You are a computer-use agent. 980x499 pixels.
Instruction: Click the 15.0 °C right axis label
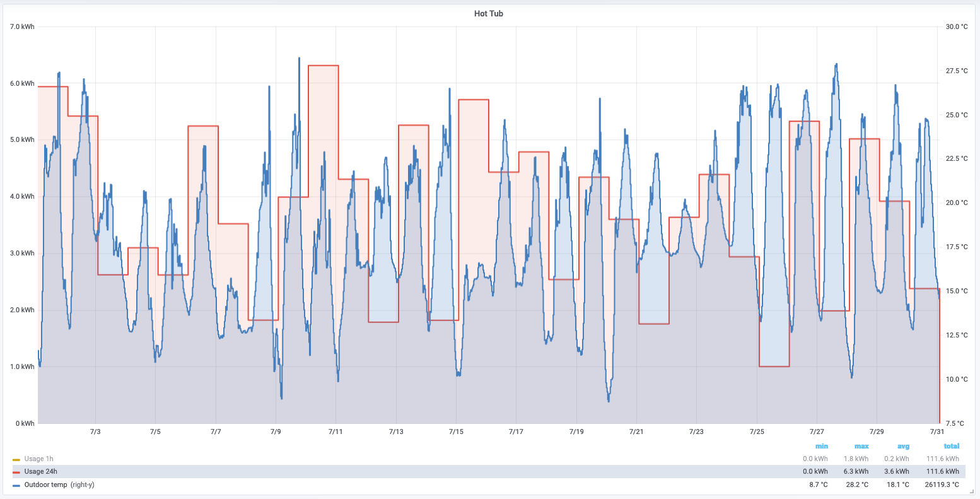(x=956, y=291)
